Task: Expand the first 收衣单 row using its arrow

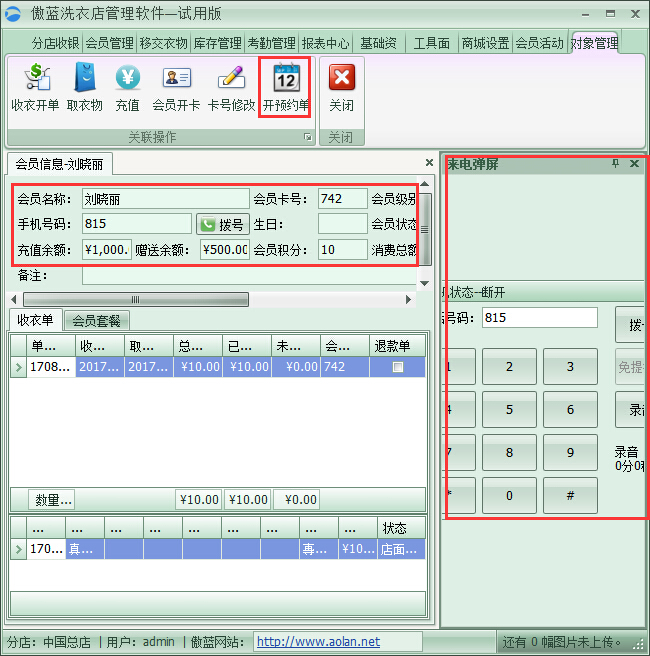Action: (17, 368)
